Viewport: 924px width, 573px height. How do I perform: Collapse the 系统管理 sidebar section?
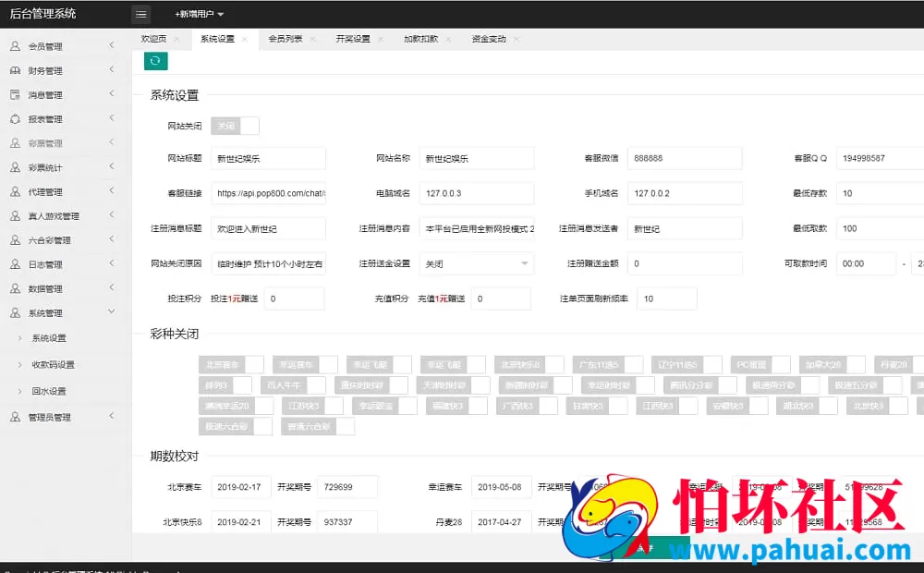(55, 311)
